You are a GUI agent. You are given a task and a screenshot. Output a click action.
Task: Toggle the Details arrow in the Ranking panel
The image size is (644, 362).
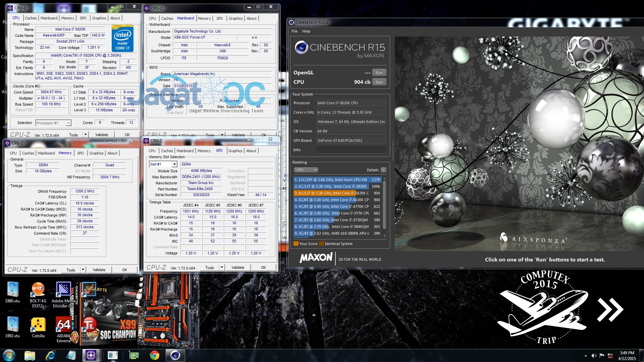pyautogui.click(x=384, y=170)
